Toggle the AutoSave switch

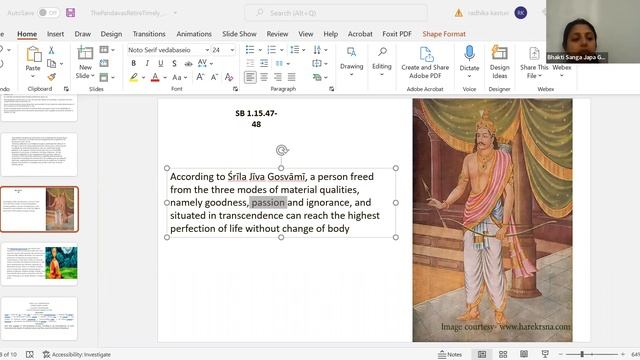48,13
